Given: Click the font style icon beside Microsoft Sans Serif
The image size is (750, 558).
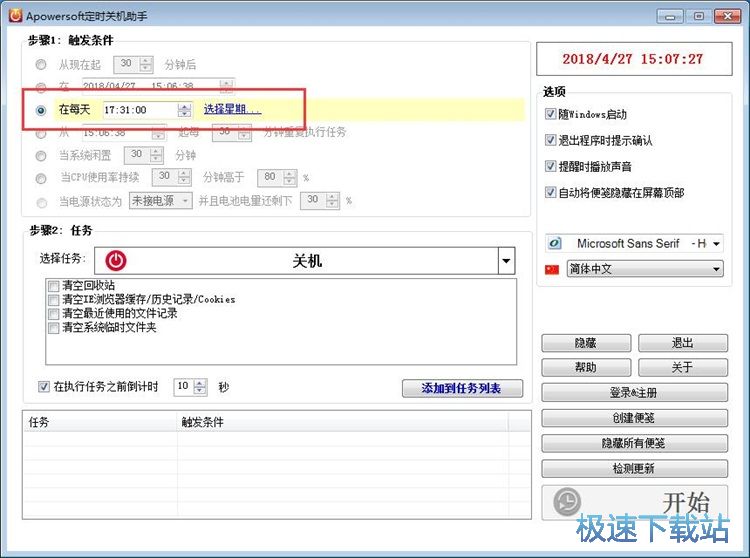Looking at the screenshot, I should 555,243.
